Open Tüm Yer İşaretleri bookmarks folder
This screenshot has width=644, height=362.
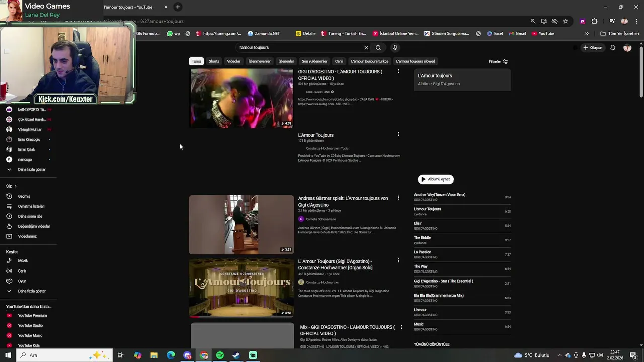619,34
